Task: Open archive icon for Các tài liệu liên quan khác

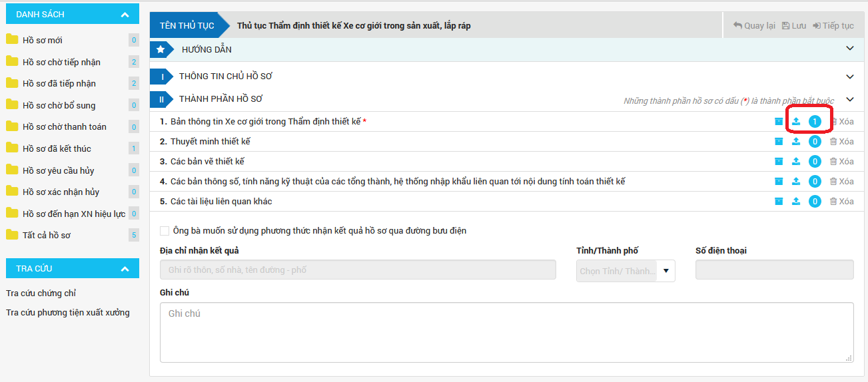Action: tap(779, 202)
